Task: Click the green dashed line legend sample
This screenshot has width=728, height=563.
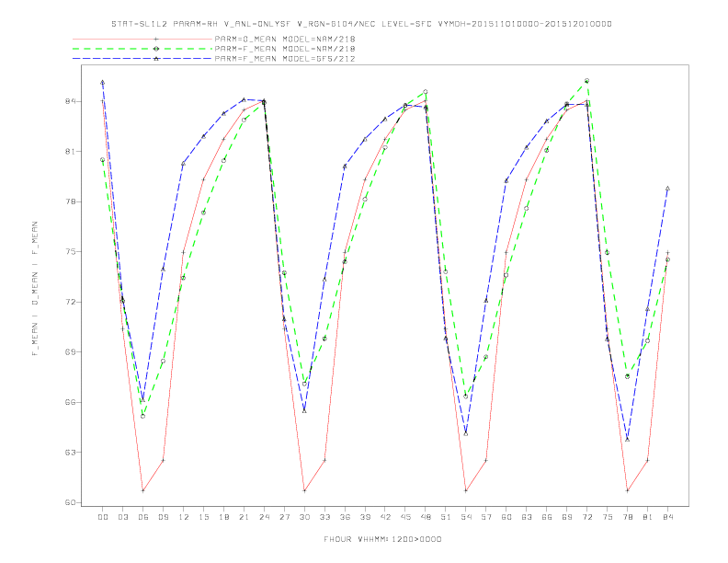Action: (x=142, y=49)
